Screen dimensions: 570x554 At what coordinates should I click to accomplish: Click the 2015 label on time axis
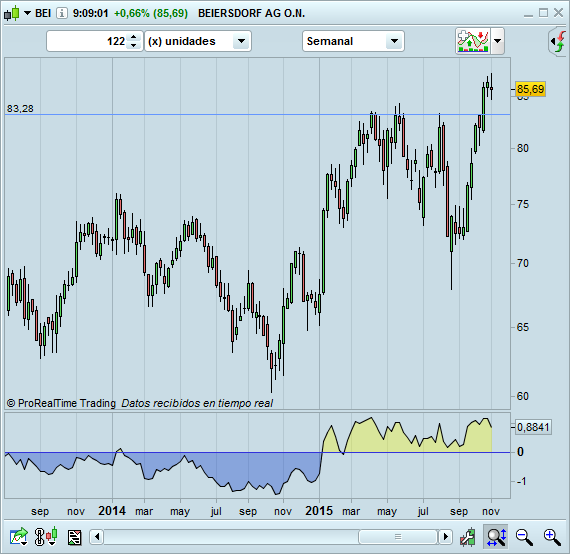319,511
